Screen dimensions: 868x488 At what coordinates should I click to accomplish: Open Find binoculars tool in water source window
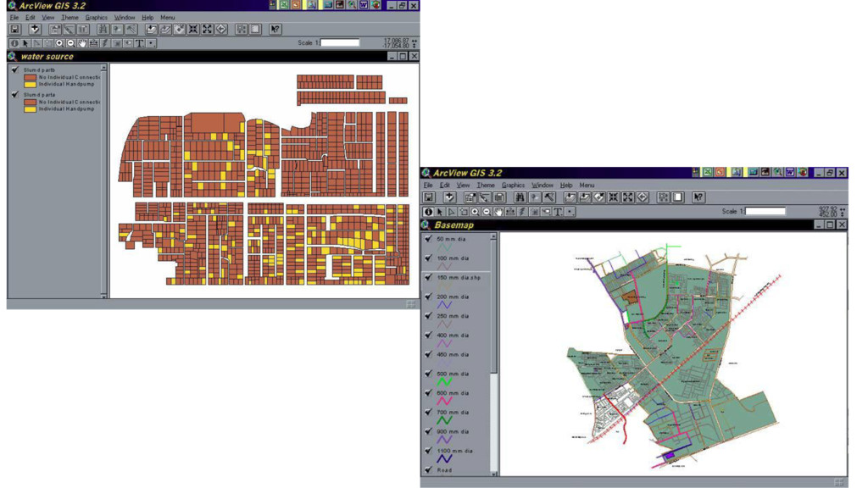[x=103, y=30]
